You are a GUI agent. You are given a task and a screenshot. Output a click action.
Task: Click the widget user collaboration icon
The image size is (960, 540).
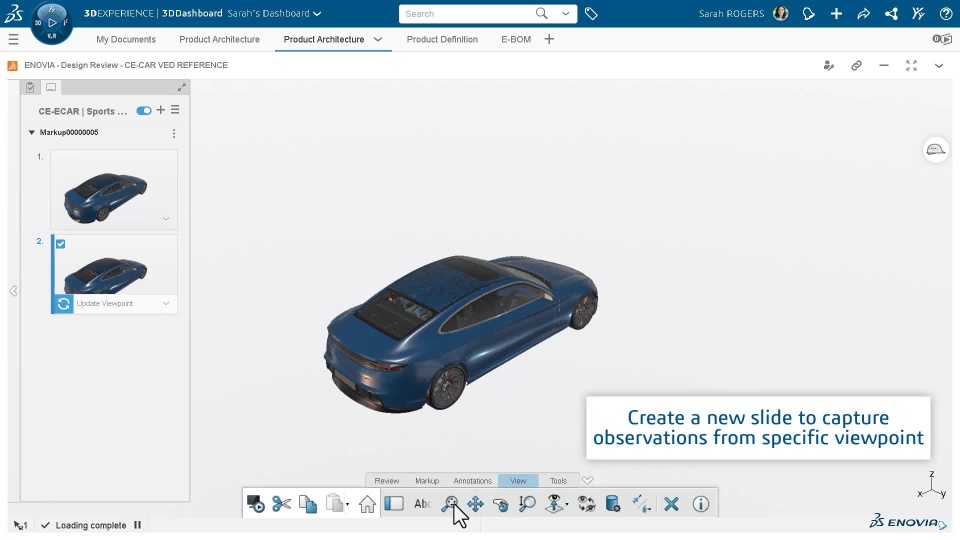tap(828, 66)
